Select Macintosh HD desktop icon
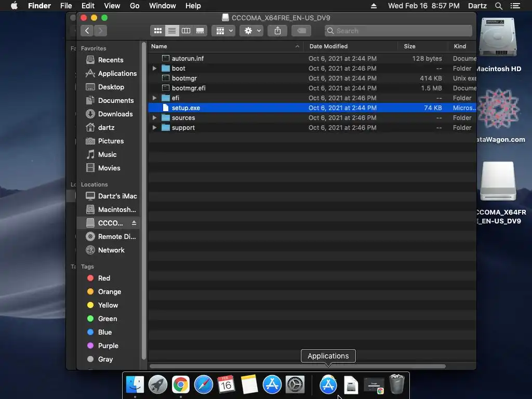This screenshot has height=399, width=532. (x=498, y=37)
